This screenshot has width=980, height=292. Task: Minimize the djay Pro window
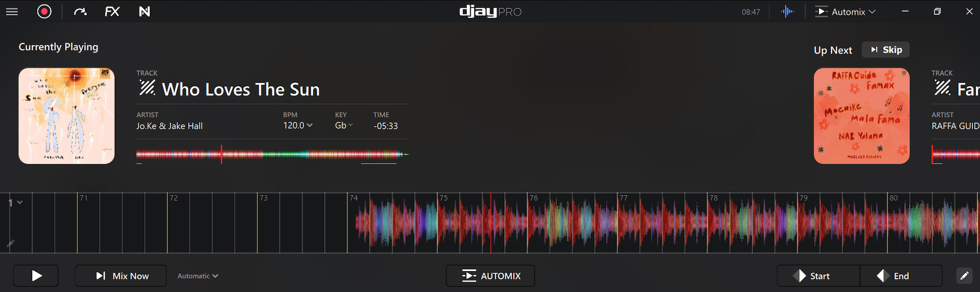905,12
